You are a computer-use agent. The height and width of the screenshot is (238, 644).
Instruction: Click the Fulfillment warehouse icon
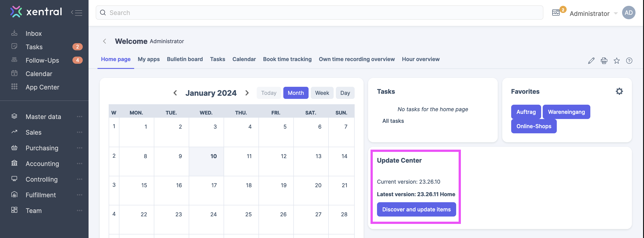pyautogui.click(x=14, y=195)
